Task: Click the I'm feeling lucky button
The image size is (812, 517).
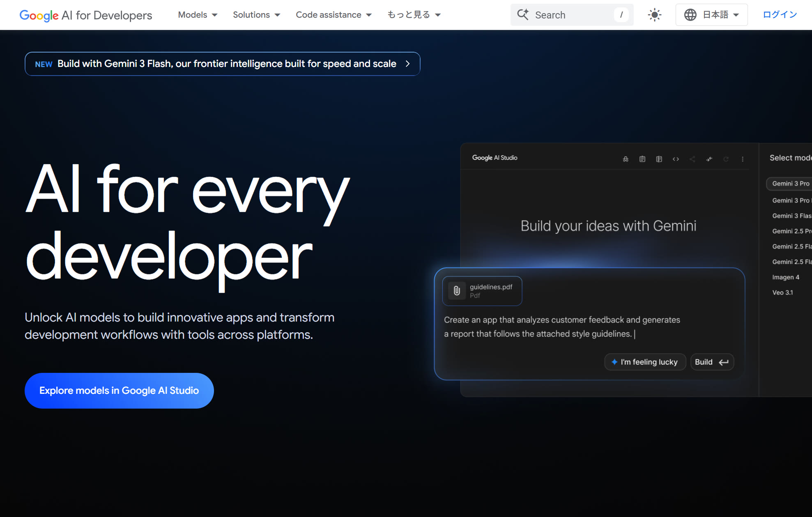Action: click(x=645, y=362)
